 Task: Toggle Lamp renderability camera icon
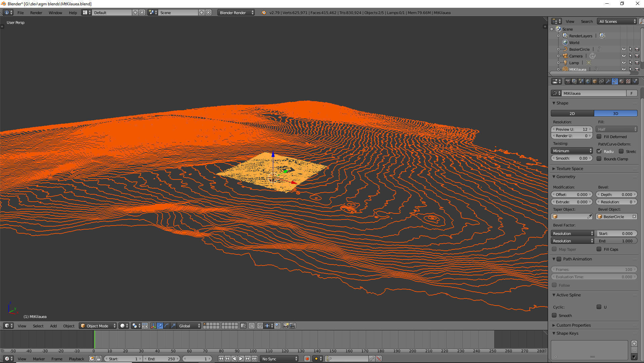(x=637, y=63)
